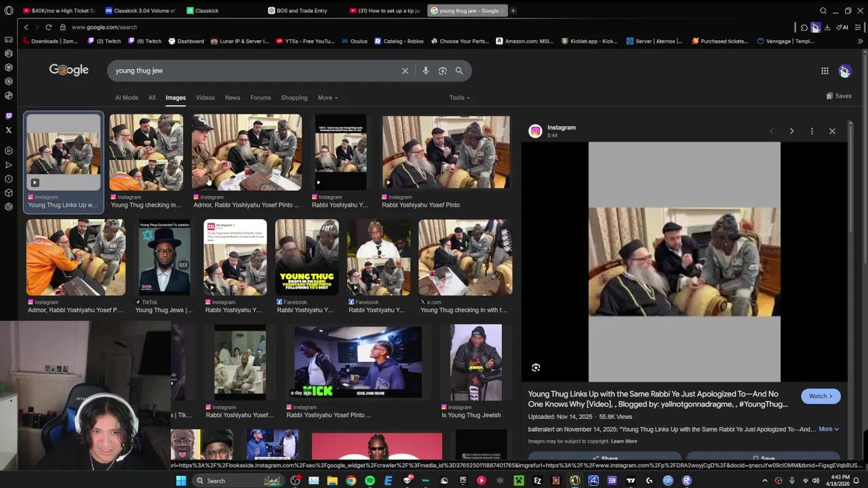This screenshot has width=868, height=488.
Task: Go back to the previous page
Action: 26,27
